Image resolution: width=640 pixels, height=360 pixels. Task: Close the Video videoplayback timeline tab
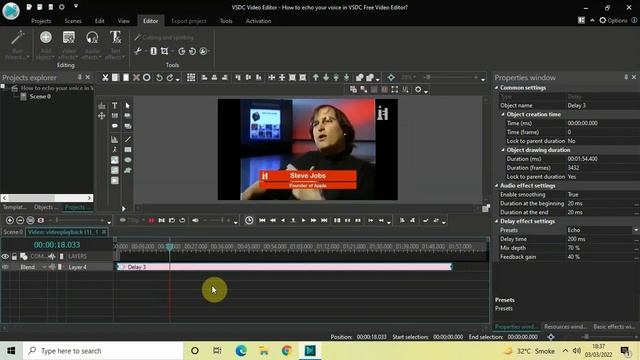tap(104, 232)
